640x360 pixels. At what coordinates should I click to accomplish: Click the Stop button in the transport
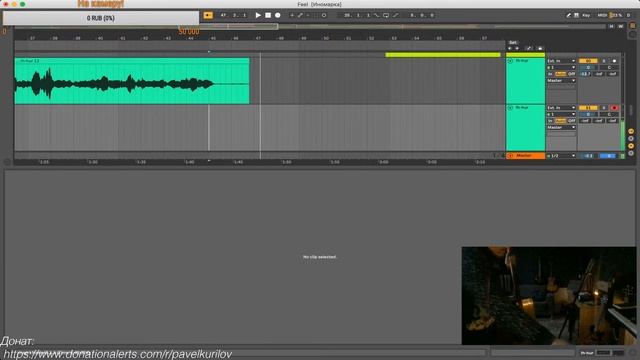click(x=268, y=15)
